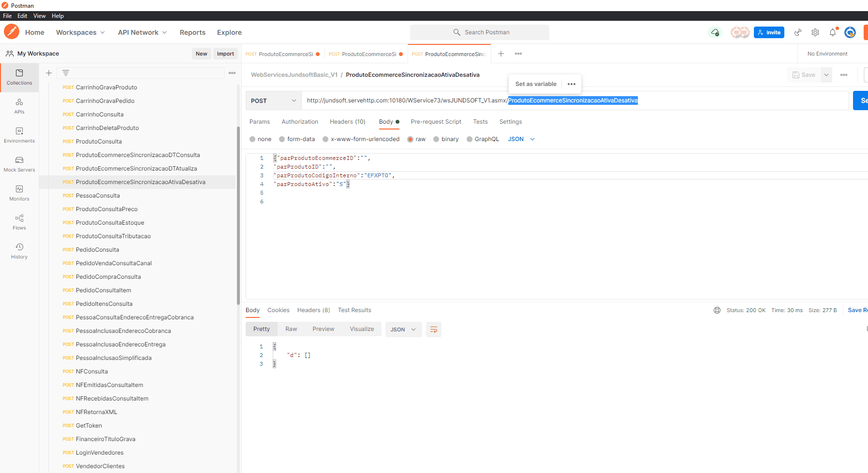Click Set as variable
The image size is (868, 473).
(536, 84)
